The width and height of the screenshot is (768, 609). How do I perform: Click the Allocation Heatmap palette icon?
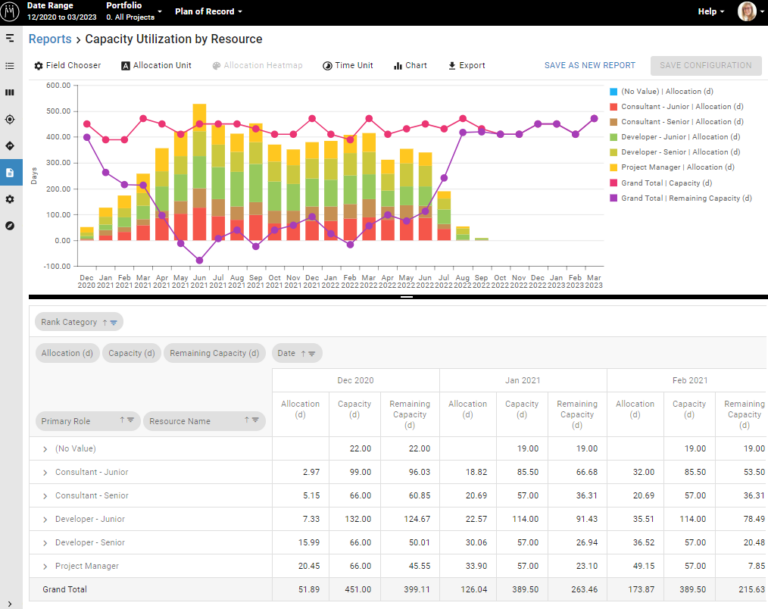216,66
